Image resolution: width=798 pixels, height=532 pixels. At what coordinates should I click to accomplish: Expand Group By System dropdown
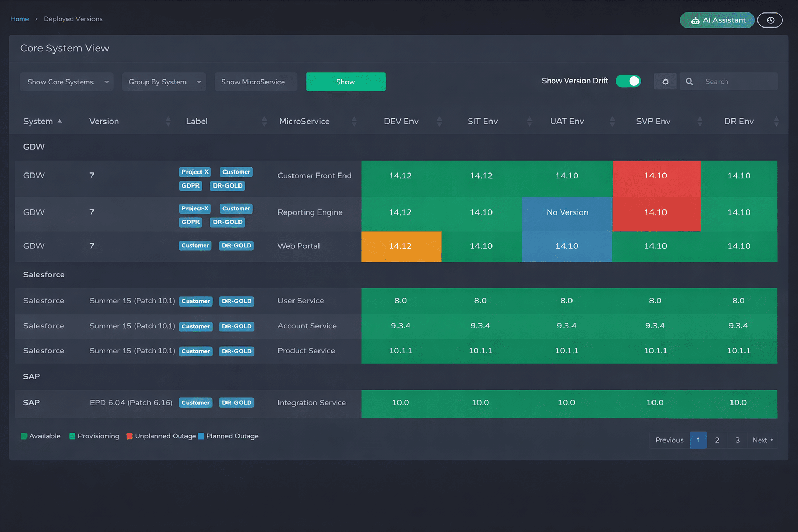164,82
